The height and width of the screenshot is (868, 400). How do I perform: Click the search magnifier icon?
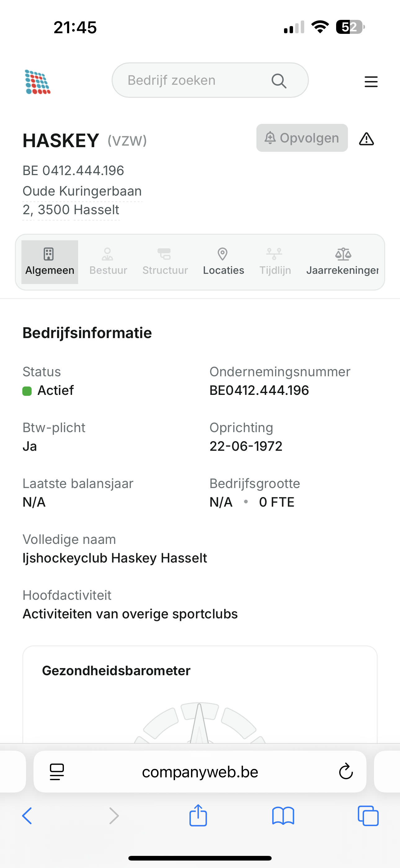click(x=279, y=81)
